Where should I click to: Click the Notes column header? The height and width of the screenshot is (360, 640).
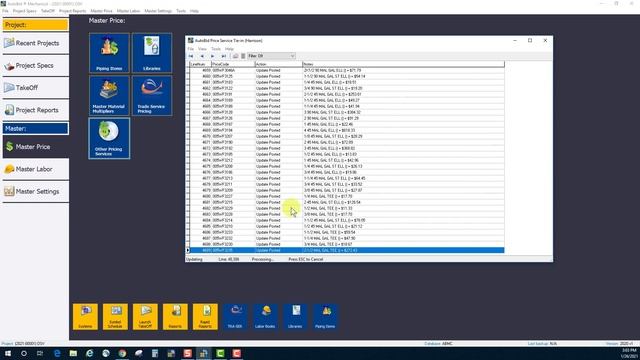pos(403,64)
